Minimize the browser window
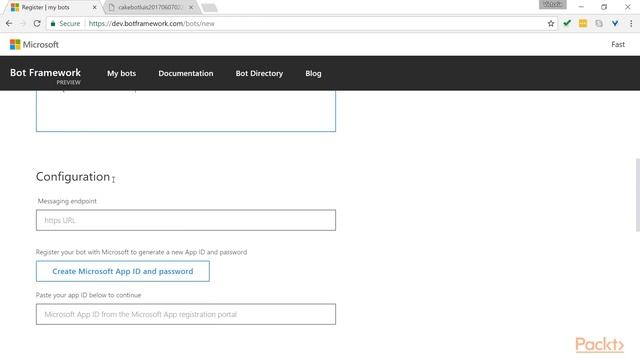 pyautogui.click(x=581, y=7)
